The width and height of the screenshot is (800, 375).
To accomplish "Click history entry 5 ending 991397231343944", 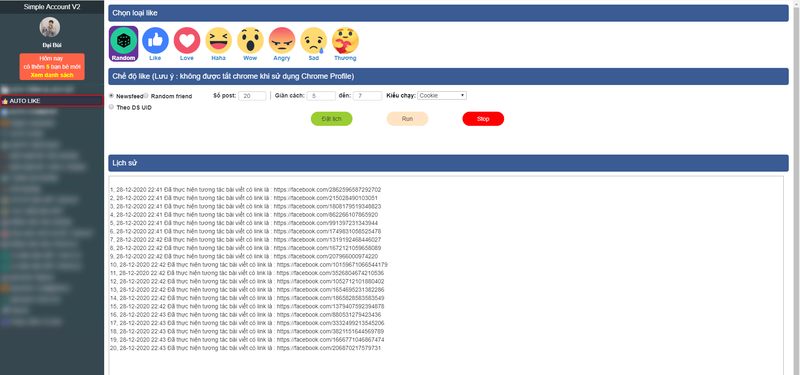I will click(244, 223).
